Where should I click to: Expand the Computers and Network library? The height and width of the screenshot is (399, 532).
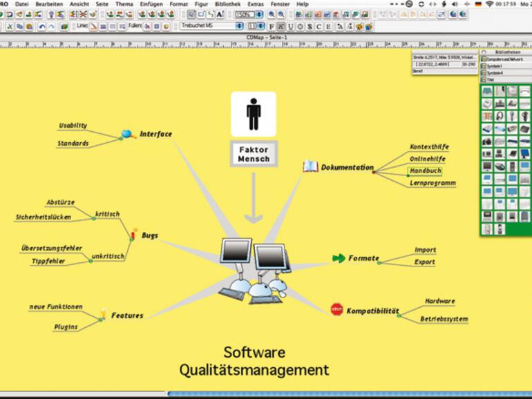(x=506, y=59)
